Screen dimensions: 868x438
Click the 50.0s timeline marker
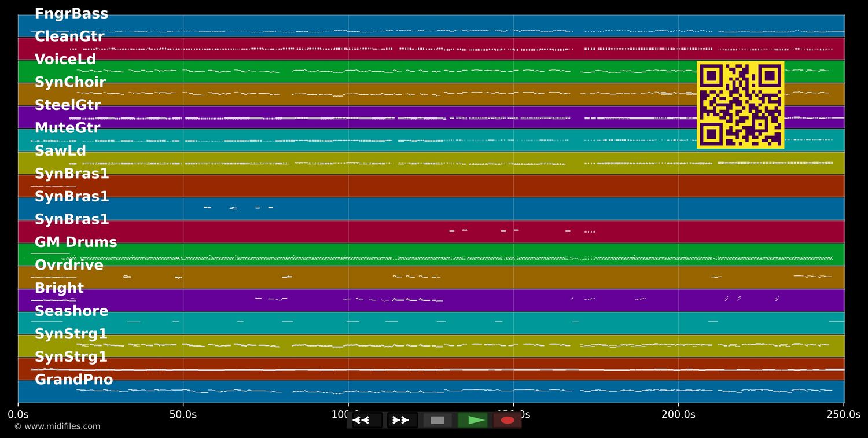click(183, 414)
